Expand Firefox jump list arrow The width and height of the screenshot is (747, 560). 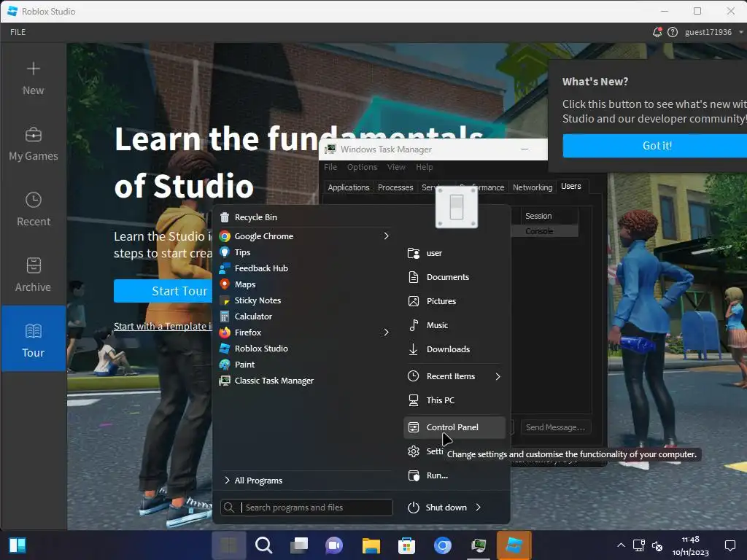(387, 332)
